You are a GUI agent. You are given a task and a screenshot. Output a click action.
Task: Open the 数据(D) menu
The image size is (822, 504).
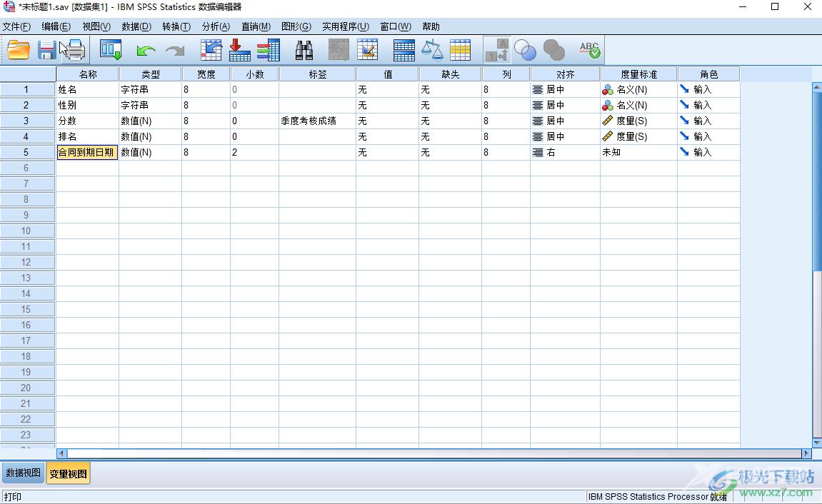pos(136,26)
